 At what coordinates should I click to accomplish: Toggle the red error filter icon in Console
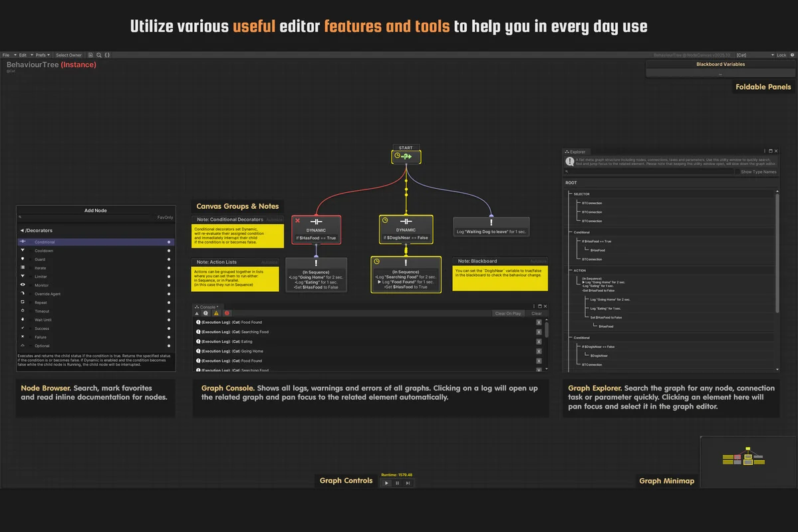tap(227, 313)
